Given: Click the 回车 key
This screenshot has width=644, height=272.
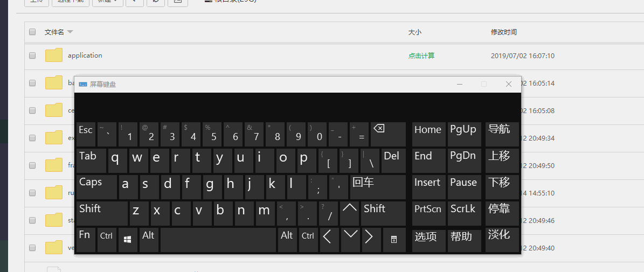Looking at the screenshot, I should 378,187.
